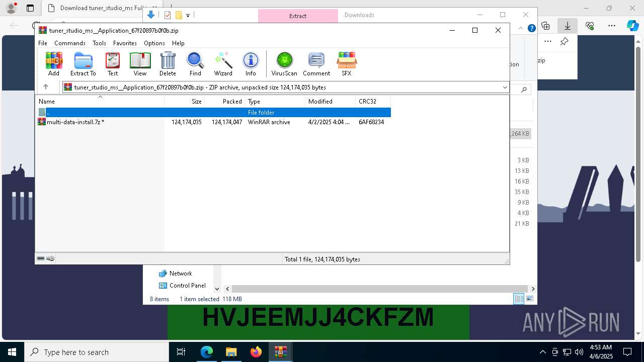Click the disk drive icon in status bar
Screen dimensions: 644x362
[41, 258]
